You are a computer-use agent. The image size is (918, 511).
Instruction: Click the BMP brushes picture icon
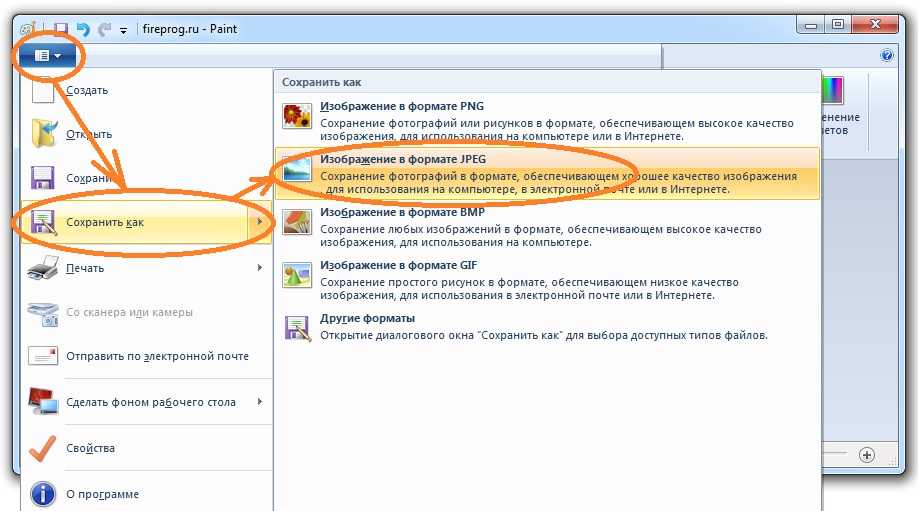[x=297, y=222]
